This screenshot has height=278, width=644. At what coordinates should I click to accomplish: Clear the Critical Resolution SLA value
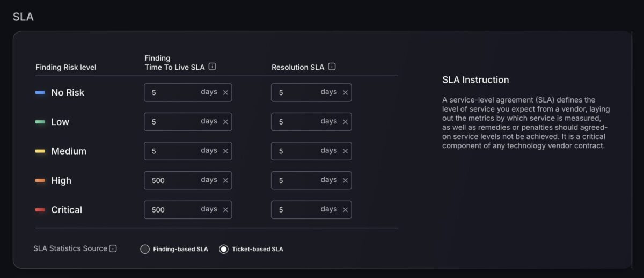[x=345, y=210]
